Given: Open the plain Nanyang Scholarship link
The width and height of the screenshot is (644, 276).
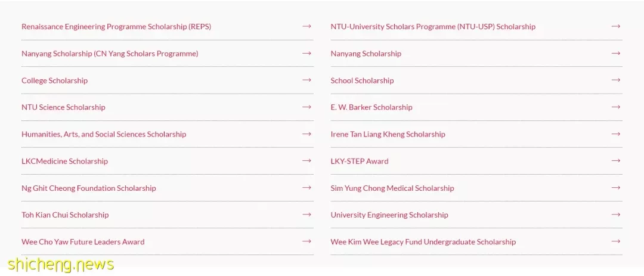Looking at the screenshot, I should 366,54.
